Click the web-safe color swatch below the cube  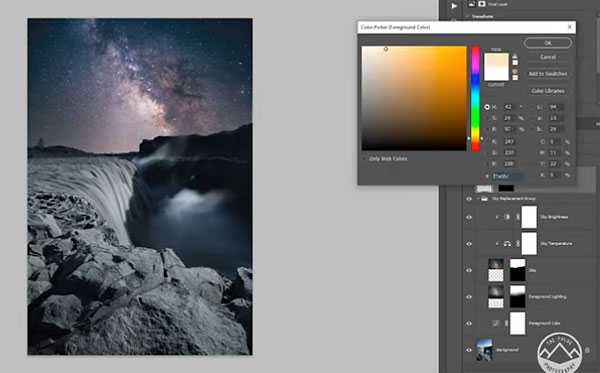[515, 78]
